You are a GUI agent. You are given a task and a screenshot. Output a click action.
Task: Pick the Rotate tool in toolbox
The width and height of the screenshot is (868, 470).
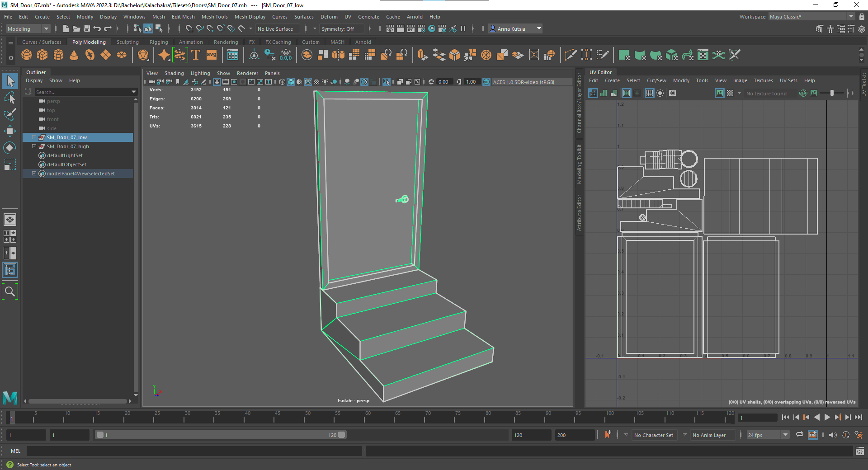(x=10, y=148)
